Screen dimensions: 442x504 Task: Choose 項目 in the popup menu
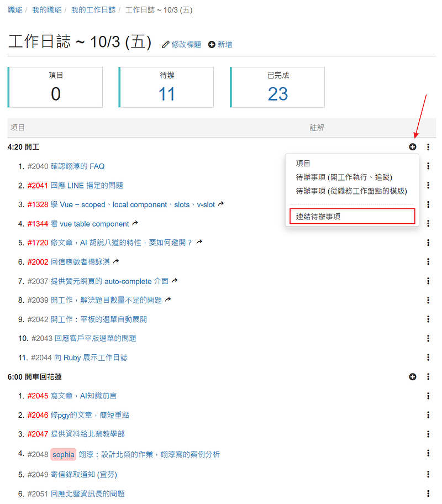pyautogui.click(x=303, y=164)
